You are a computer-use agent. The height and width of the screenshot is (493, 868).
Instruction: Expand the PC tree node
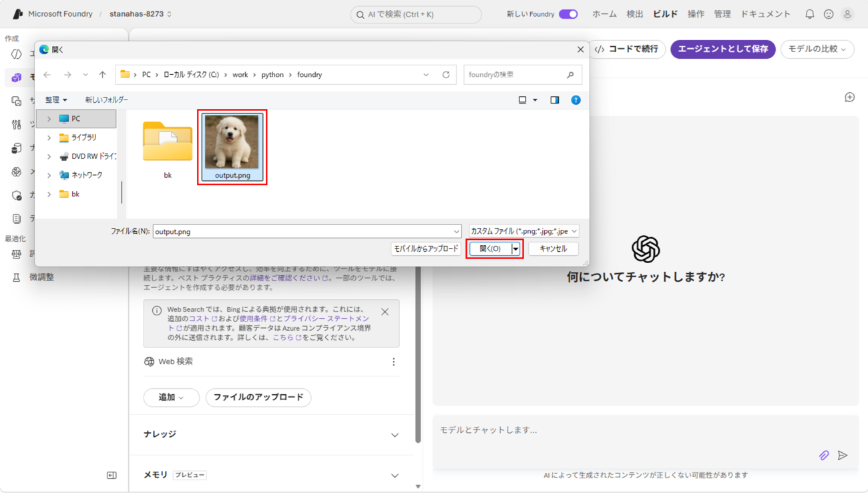49,119
